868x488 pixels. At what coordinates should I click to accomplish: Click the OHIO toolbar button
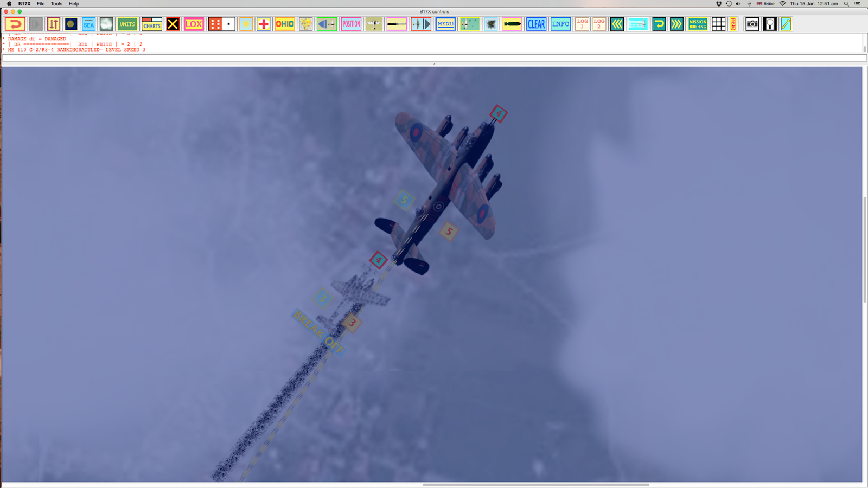coord(285,24)
